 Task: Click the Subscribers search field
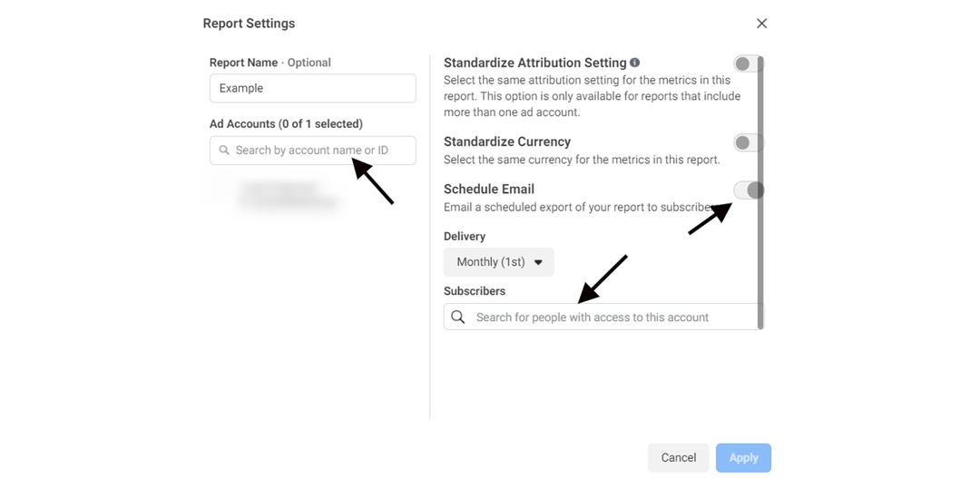(603, 317)
